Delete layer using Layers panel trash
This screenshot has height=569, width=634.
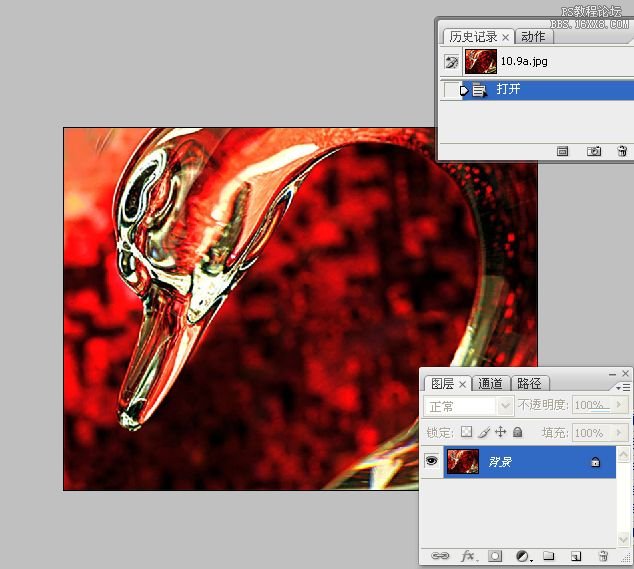(603, 556)
